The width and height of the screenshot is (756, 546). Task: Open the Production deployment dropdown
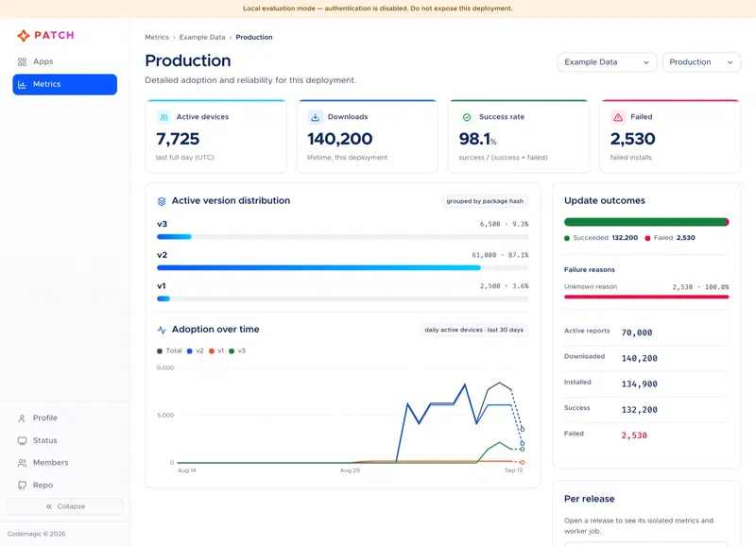point(701,62)
